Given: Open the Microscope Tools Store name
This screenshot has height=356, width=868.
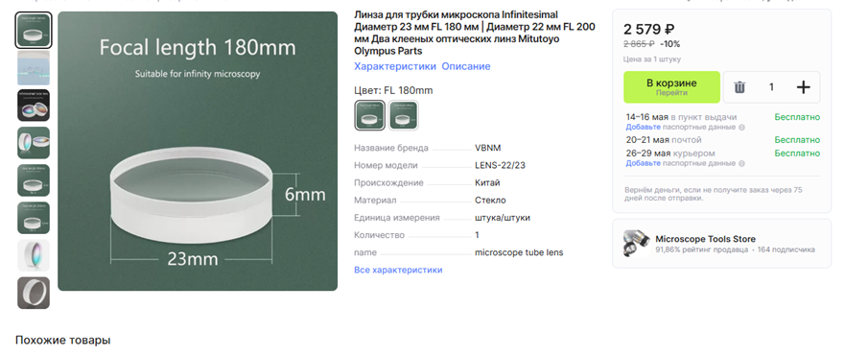Looking at the screenshot, I should pyautogui.click(x=705, y=239).
